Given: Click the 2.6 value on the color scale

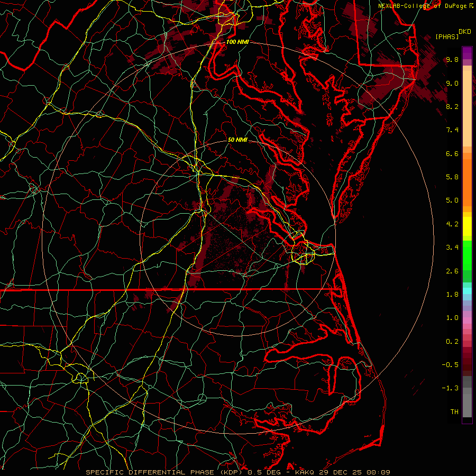Looking at the screenshot, I should (452, 271).
